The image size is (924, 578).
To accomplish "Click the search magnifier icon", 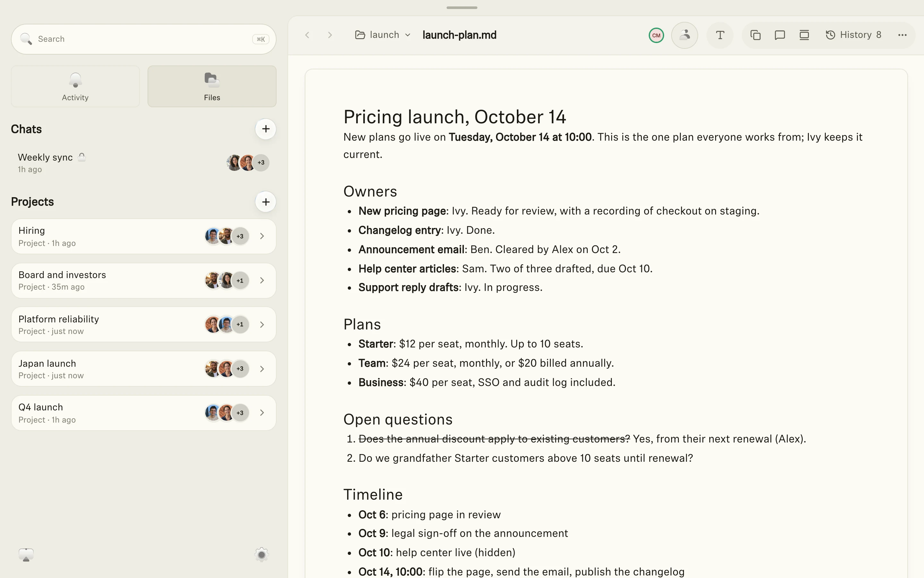I will (x=26, y=39).
